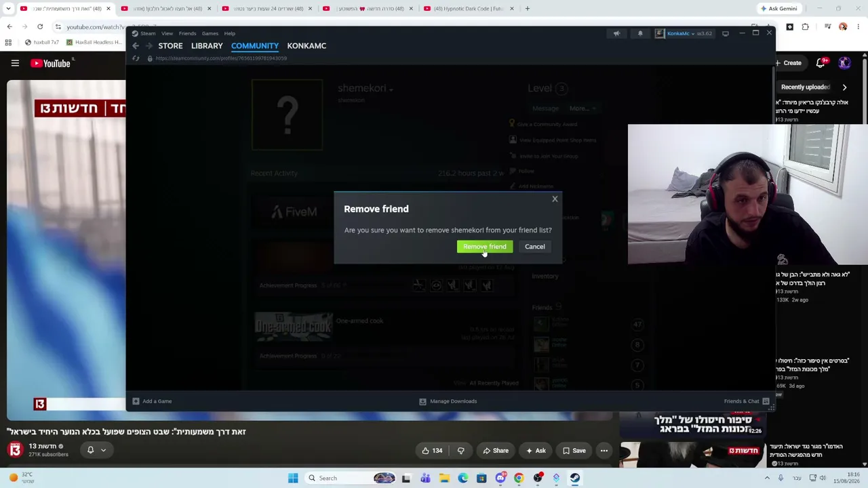This screenshot has height=488, width=868.
Task: Open the Steam menu in Steam's menu bar
Action: (x=148, y=33)
